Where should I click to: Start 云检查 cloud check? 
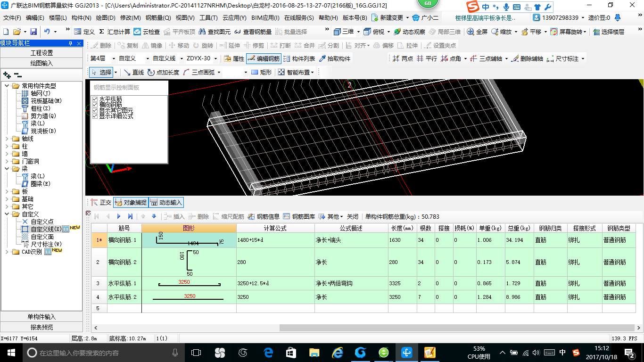pyautogui.click(x=147, y=32)
